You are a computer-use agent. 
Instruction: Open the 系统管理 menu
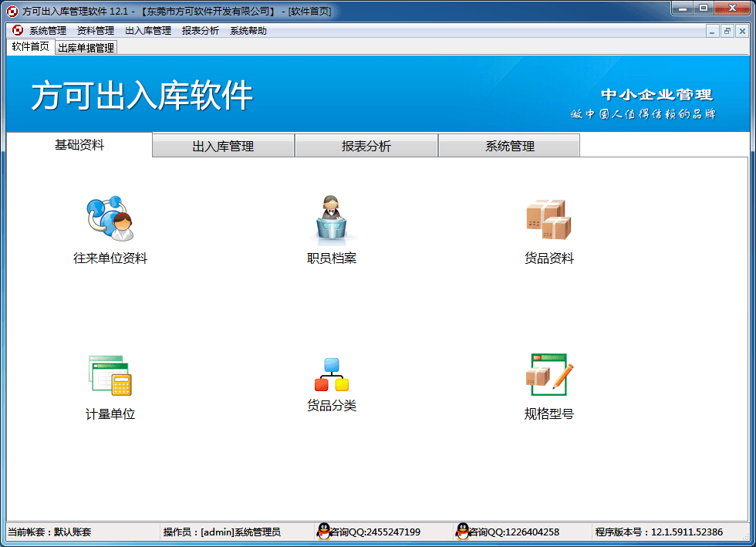click(48, 31)
